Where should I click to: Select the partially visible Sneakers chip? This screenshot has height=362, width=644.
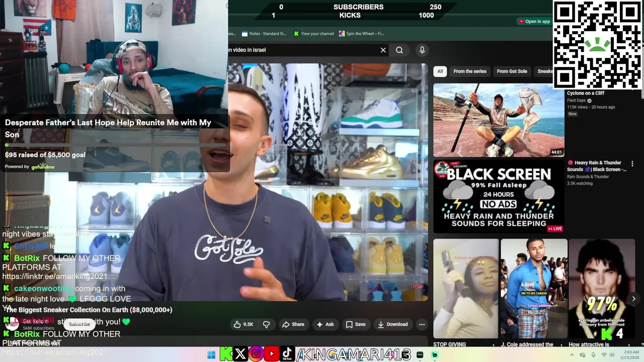pos(544,71)
